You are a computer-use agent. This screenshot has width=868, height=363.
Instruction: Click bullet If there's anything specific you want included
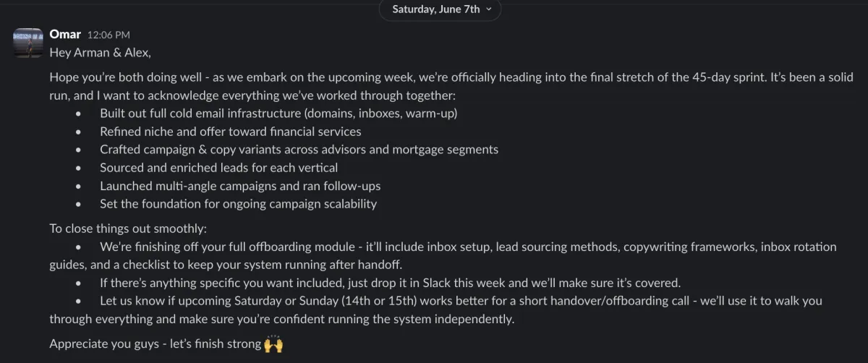click(x=390, y=283)
